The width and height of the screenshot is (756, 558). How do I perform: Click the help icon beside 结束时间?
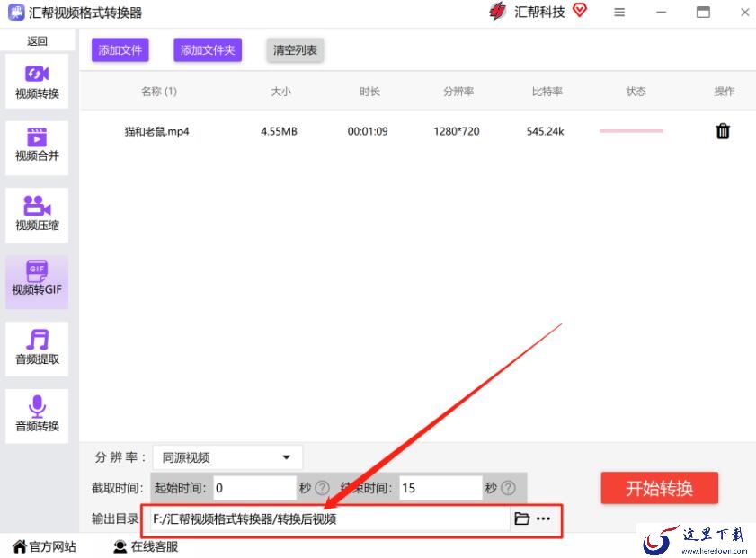tap(508, 488)
